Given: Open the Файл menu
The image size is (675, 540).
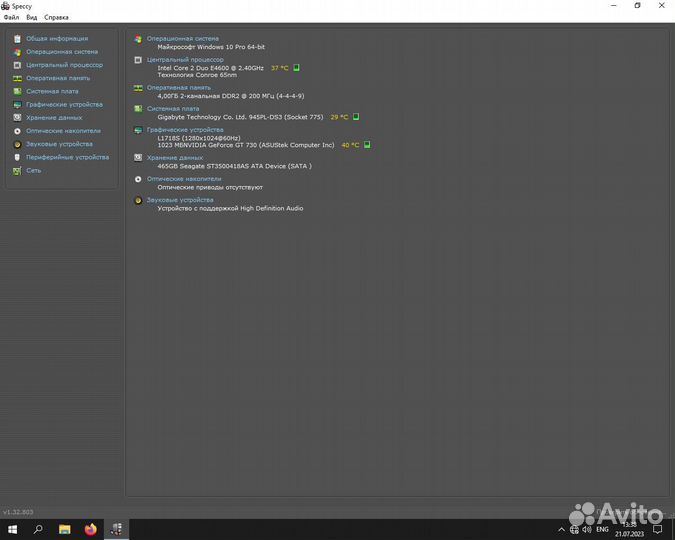Looking at the screenshot, I should click(11, 17).
